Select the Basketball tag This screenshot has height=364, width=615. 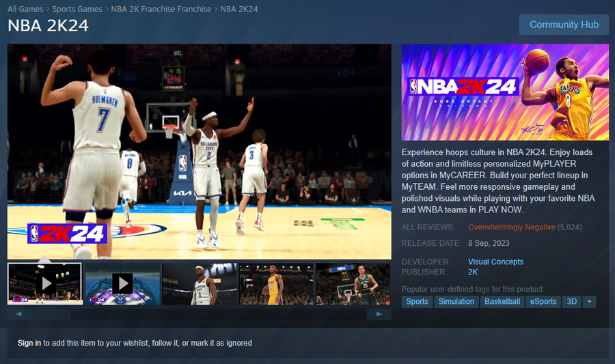tap(502, 302)
